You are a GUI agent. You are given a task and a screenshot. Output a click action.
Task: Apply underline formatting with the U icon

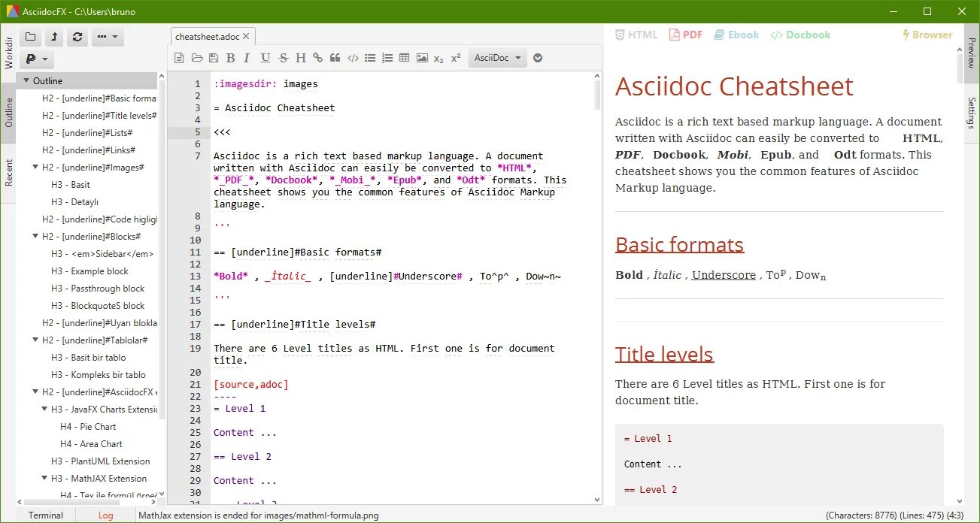click(265, 58)
